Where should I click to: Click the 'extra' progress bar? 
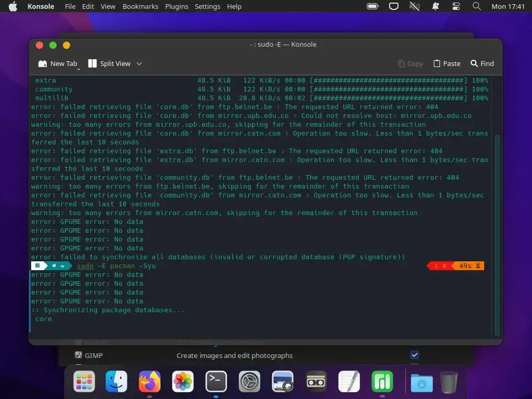389,81
